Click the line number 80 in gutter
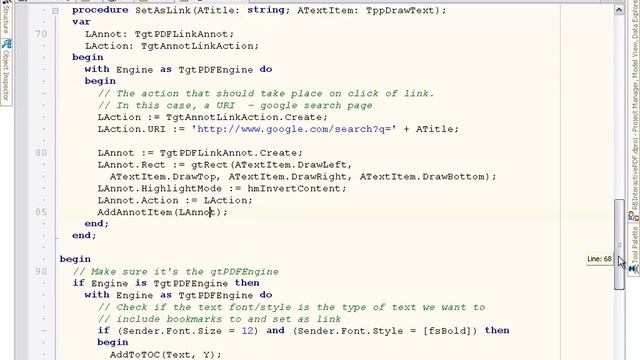The width and height of the screenshot is (640, 360). click(x=41, y=153)
